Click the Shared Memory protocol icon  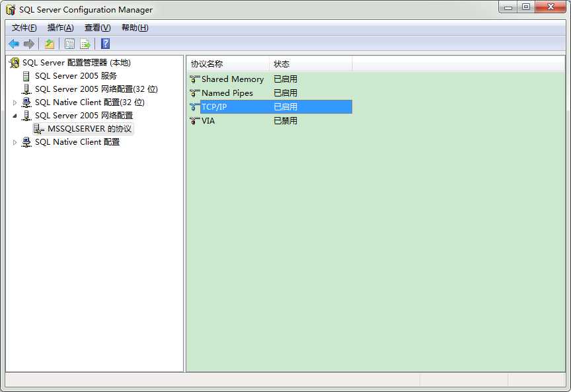point(194,79)
